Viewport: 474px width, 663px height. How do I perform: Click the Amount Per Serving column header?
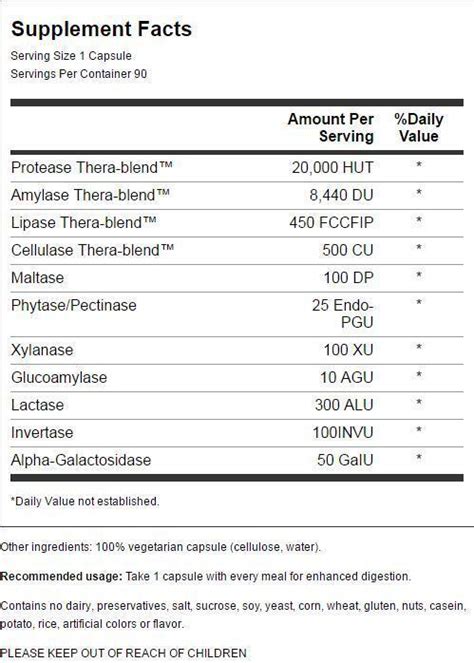pos(331,127)
